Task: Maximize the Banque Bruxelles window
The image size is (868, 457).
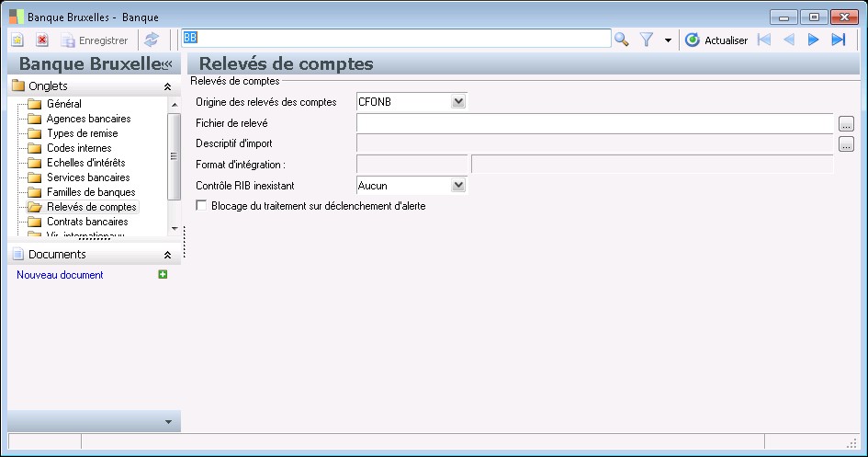Action: click(x=814, y=17)
